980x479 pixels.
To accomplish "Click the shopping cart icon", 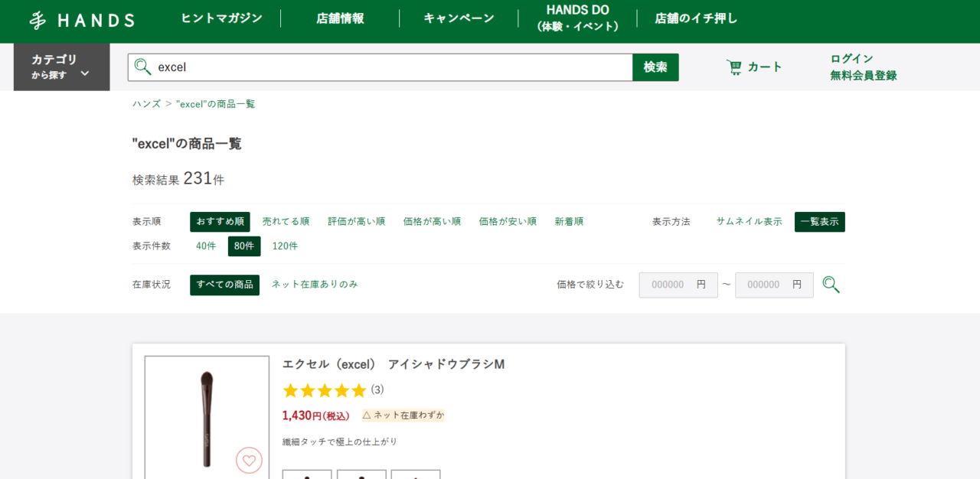I will tap(734, 67).
